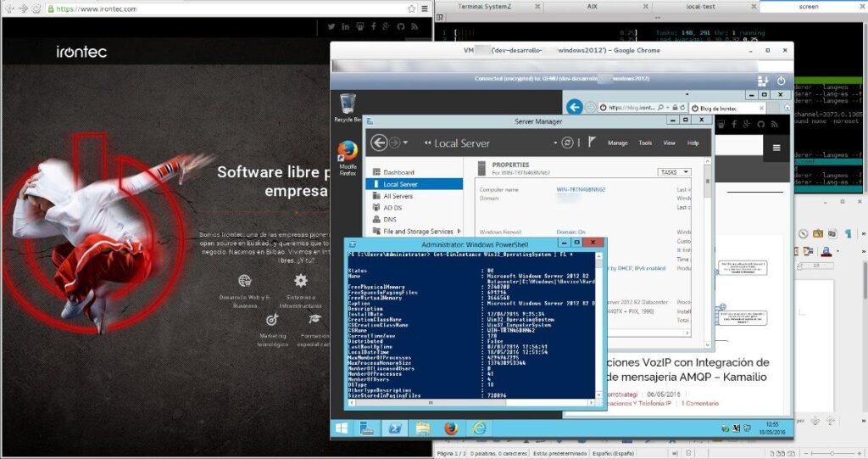Expand the TASKS dropdown in Properties
The height and width of the screenshot is (459, 868).
tap(674, 172)
